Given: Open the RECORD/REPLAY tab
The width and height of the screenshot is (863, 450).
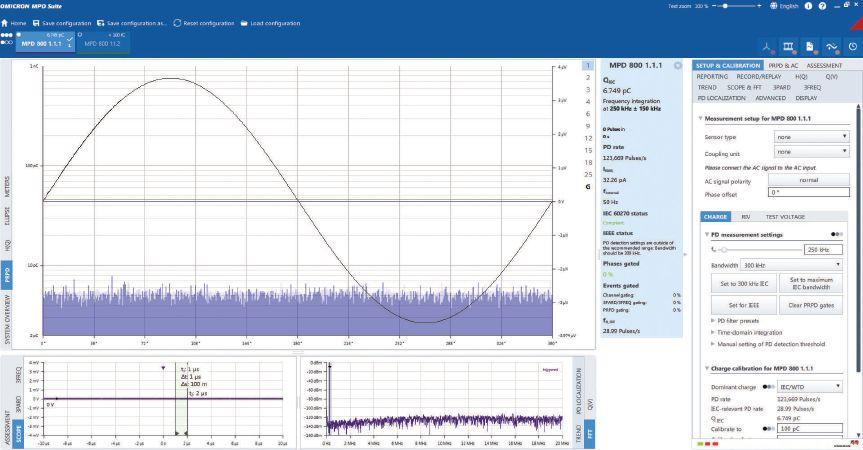Looking at the screenshot, I should (x=758, y=76).
